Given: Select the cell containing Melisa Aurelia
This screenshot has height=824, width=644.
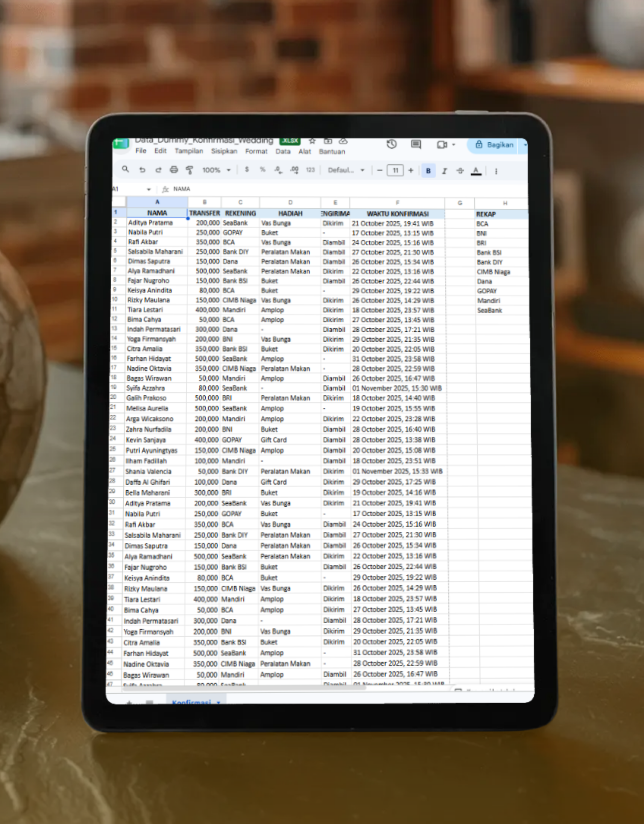Looking at the screenshot, I should tap(155, 408).
